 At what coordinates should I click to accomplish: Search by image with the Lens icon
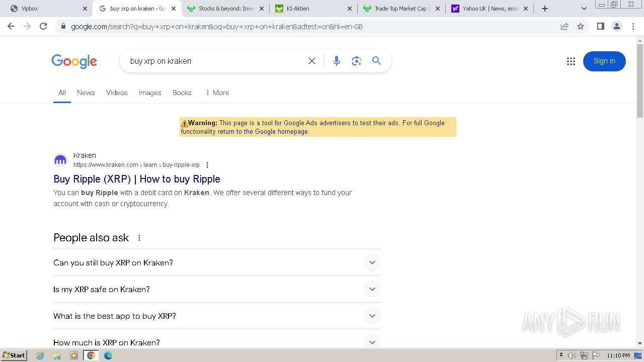click(x=357, y=61)
